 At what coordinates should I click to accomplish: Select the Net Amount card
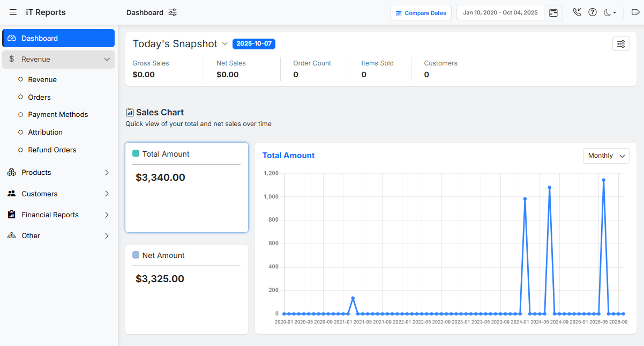[x=186, y=289]
